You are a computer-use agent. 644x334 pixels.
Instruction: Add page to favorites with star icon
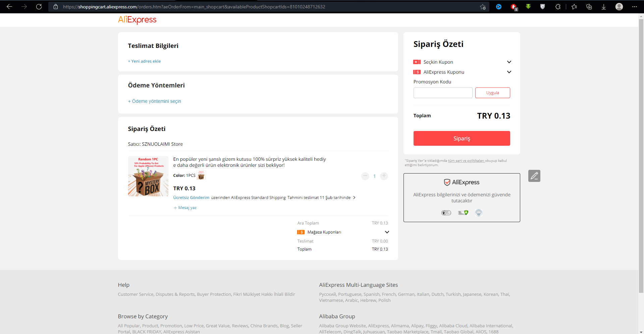483,7
